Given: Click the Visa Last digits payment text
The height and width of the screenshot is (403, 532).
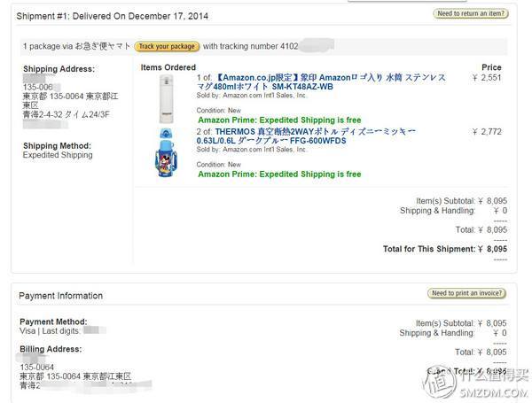Looking at the screenshot, I should pyautogui.click(x=50, y=330).
